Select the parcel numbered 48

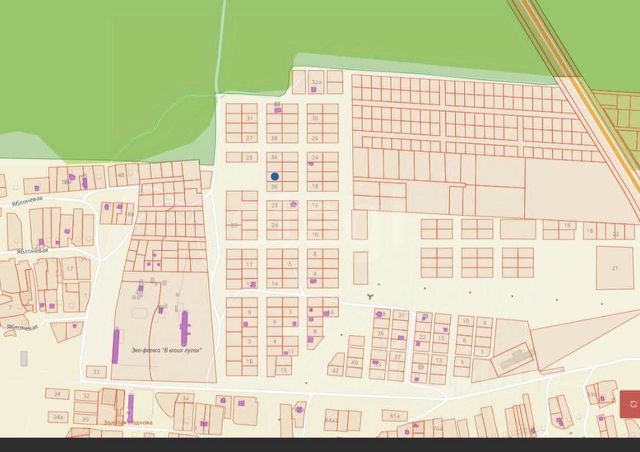(x=121, y=175)
